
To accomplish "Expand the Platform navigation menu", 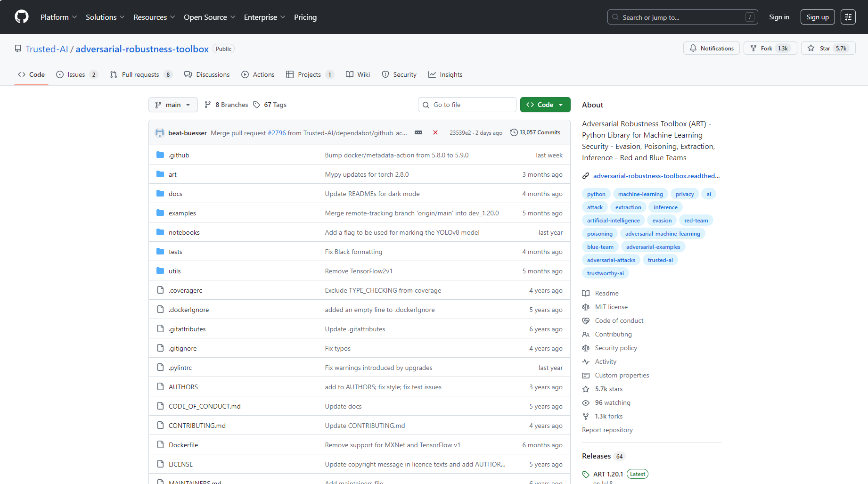I will [58, 17].
